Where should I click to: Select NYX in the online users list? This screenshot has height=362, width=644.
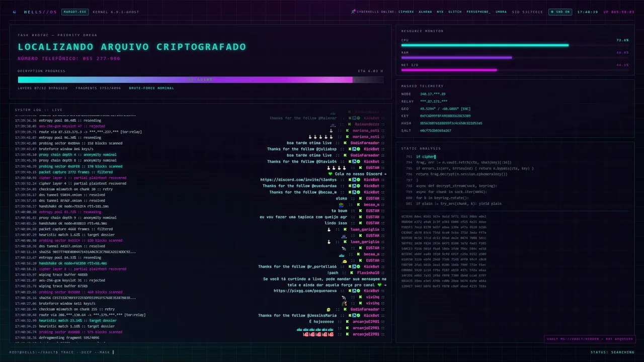440,12
